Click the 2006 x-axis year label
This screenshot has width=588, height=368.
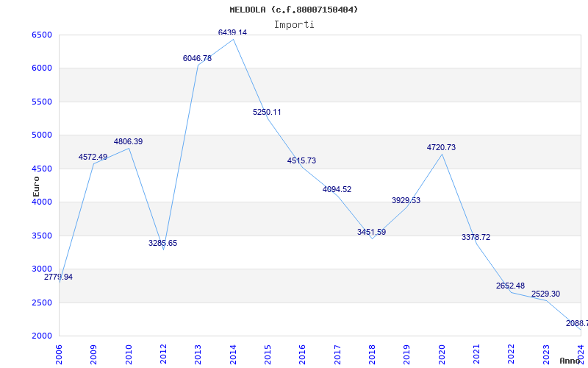[59, 355]
